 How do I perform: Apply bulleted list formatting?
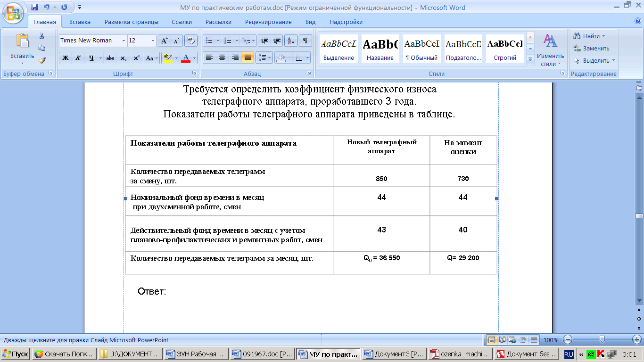[210, 41]
